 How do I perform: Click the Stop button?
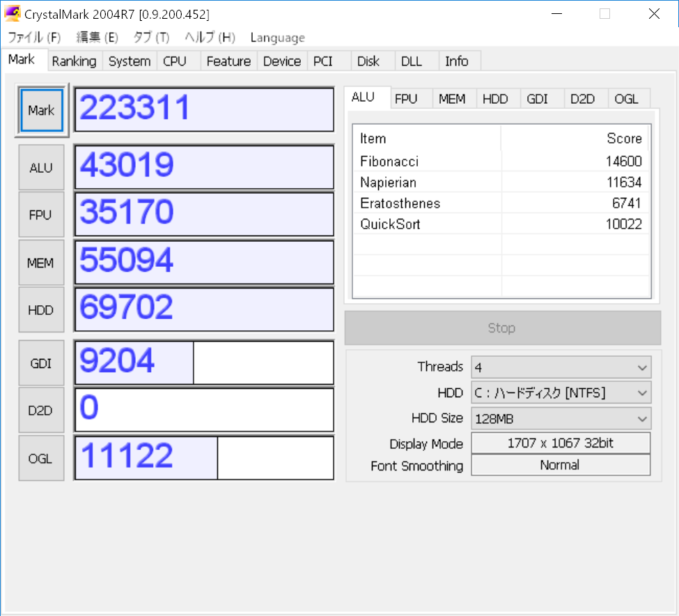[x=502, y=328]
